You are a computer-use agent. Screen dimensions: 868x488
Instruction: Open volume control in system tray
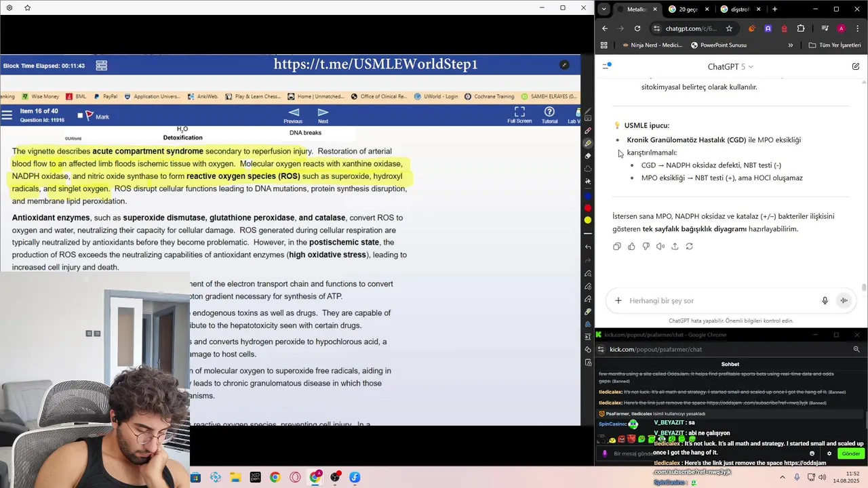click(822, 477)
